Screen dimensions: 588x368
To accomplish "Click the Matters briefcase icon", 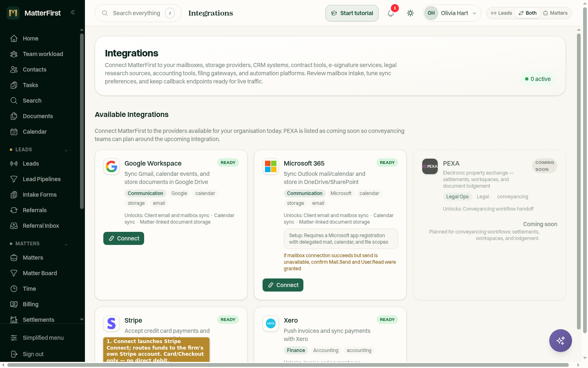I will click(x=14, y=258).
